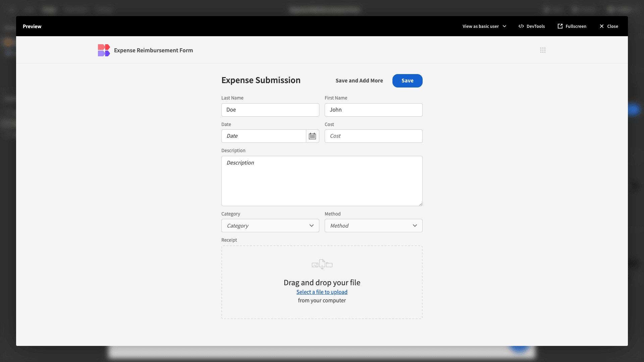Open the View as basic user dropdown
This screenshot has width=644, height=362.
tap(484, 26)
